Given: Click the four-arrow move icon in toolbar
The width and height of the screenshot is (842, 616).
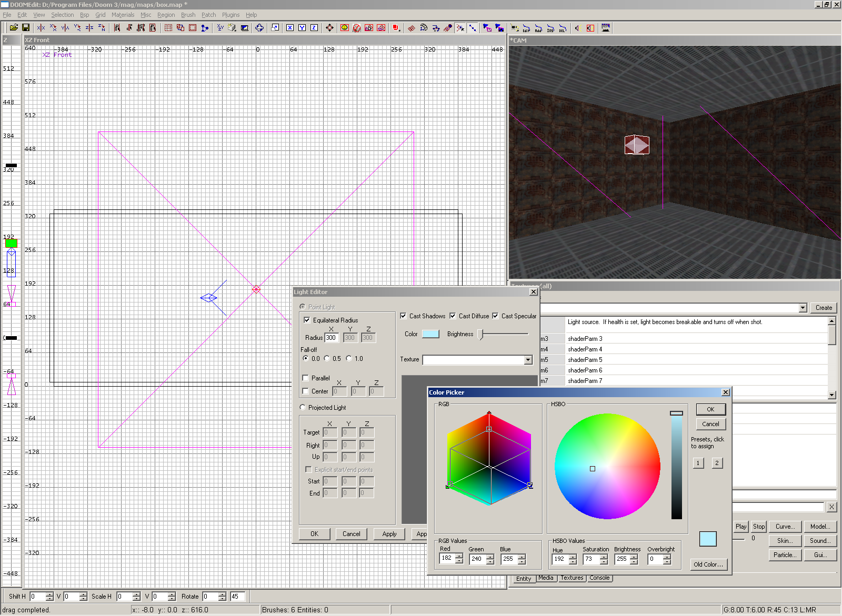Looking at the screenshot, I should coord(329,28).
